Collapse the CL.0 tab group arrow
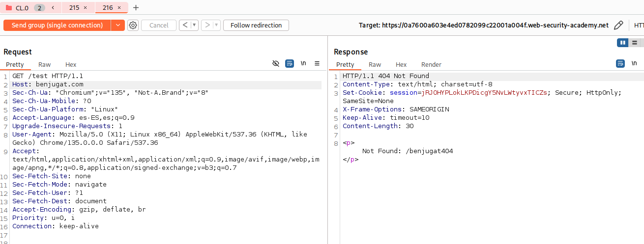Image resolution: width=644 pixels, height=244 pixels. pos(53,8)
